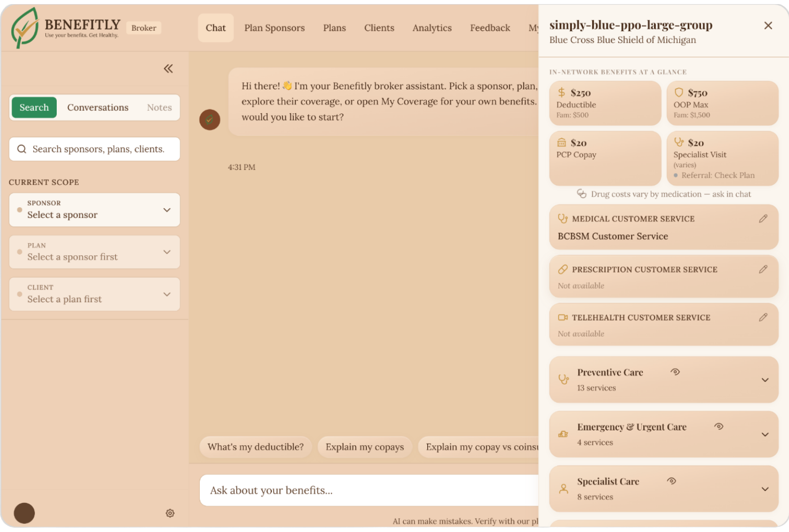Expand the Specialist Care section

tap(765, 489)
